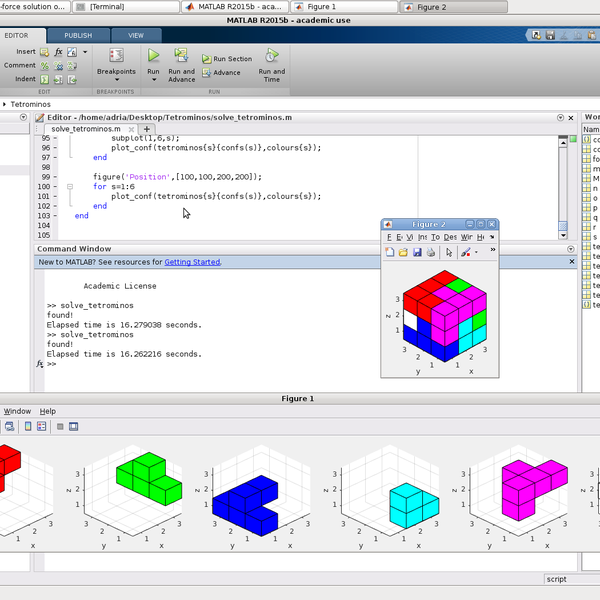600x600 pixels.
Task: Open the Help menu in Figure 1
Action: click(48, 411)
